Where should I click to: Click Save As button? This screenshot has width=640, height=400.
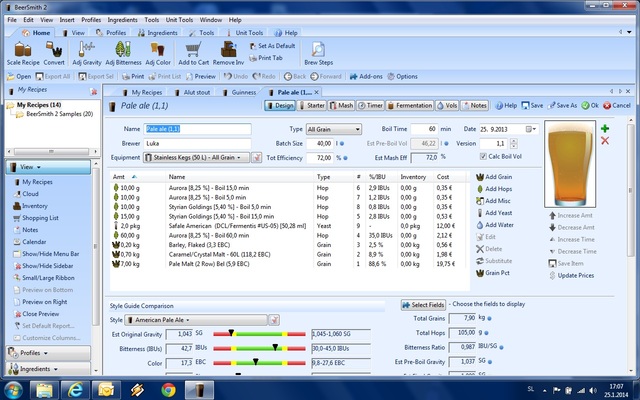coord(562,106)
